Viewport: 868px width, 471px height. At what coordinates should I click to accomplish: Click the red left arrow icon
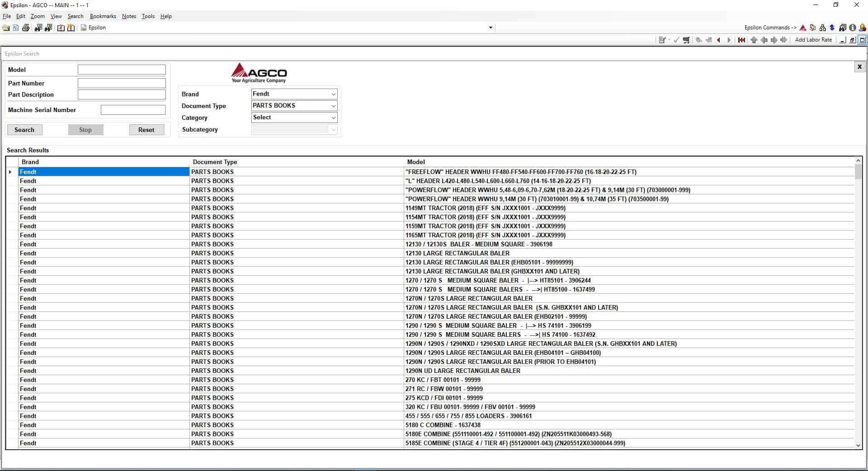[719, 40]
